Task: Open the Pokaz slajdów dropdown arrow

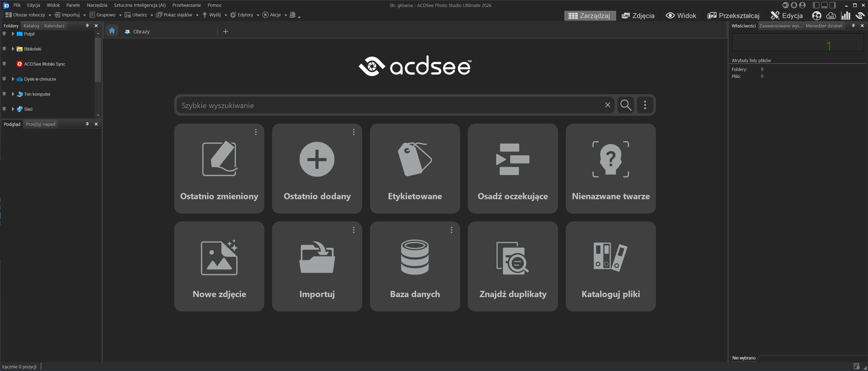Action: [x=197, y=15]
